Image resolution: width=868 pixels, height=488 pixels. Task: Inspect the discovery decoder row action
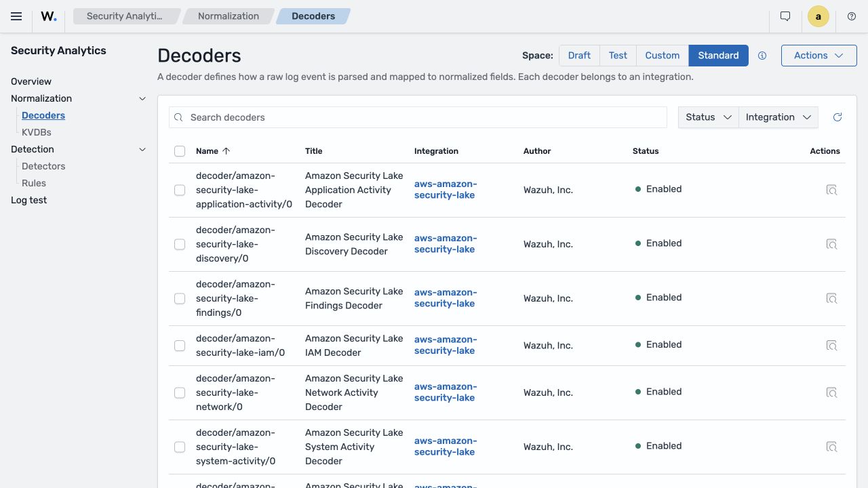click(x=831, y=244)
